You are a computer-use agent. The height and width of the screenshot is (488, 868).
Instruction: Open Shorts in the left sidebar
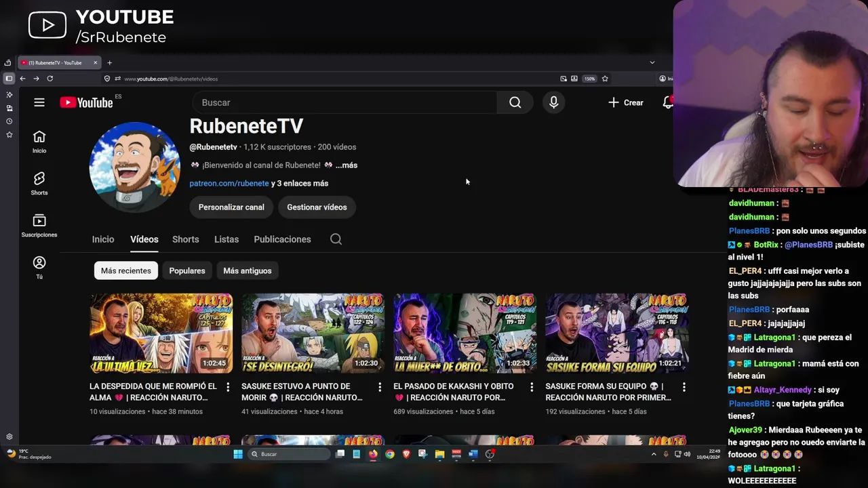coord(39,184)
